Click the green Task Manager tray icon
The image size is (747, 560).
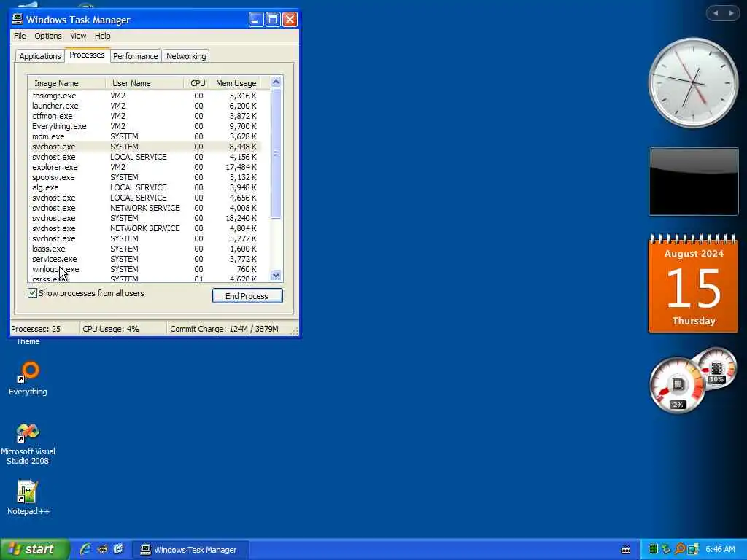pos(654,549)
